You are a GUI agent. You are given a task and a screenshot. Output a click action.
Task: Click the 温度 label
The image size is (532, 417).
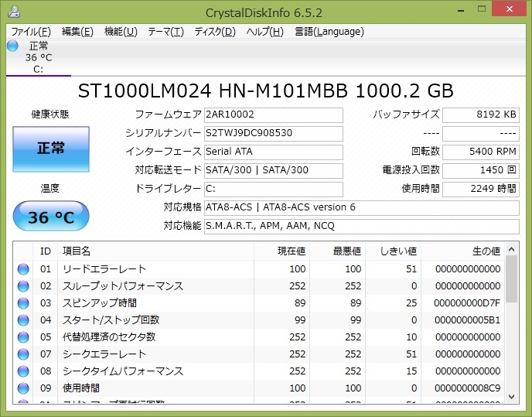pyautogui.click(x=49, y=188)
